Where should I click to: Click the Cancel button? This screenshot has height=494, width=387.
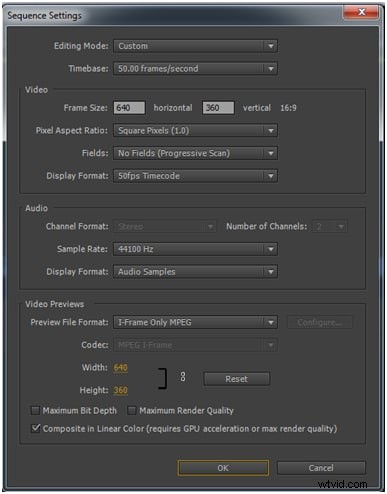coord(321,468)
